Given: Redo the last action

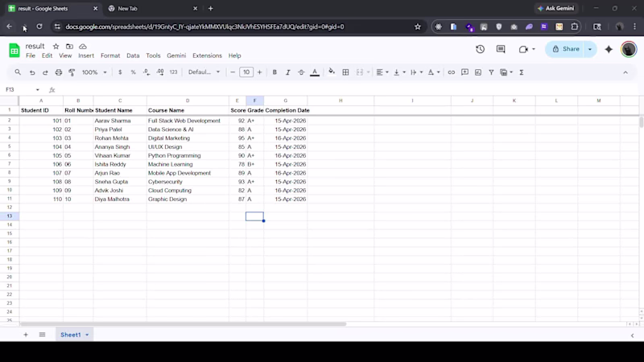Looking at the screenshot, I should [x=45, y=72].
